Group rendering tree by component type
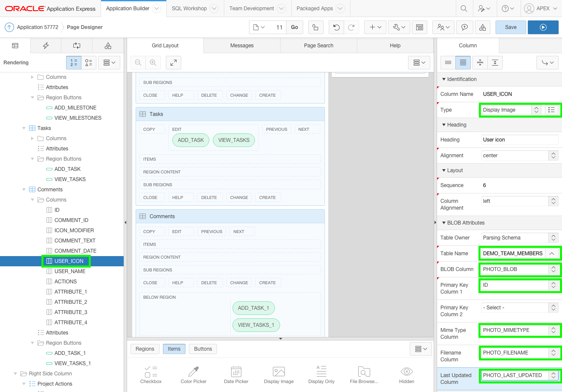 [x=89, y=63]
